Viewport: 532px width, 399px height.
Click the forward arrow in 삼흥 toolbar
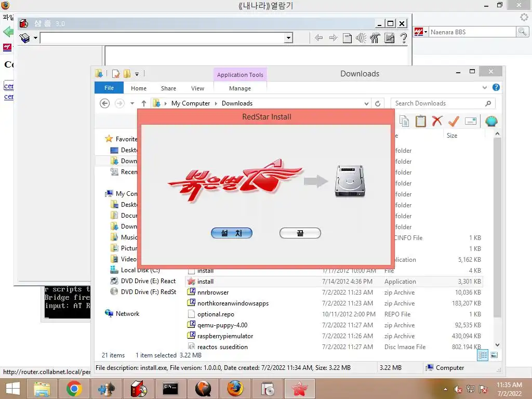(x=333, y=37)
